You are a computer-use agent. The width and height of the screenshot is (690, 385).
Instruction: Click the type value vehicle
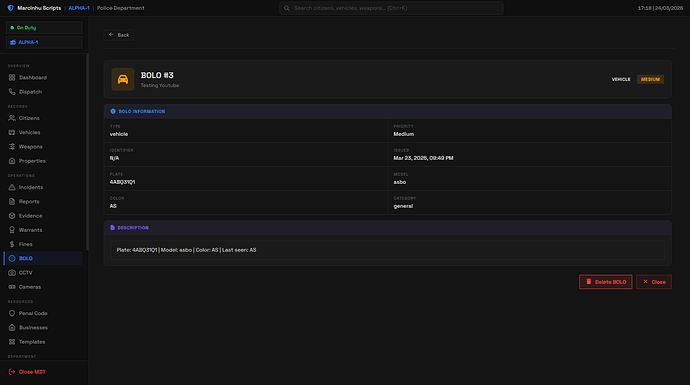pos(119,134)
